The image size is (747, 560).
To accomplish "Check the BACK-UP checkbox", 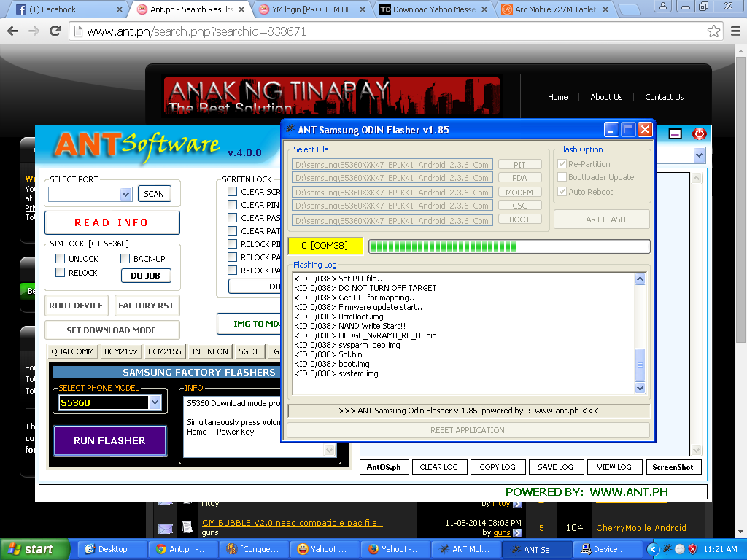I will point(125,259).
